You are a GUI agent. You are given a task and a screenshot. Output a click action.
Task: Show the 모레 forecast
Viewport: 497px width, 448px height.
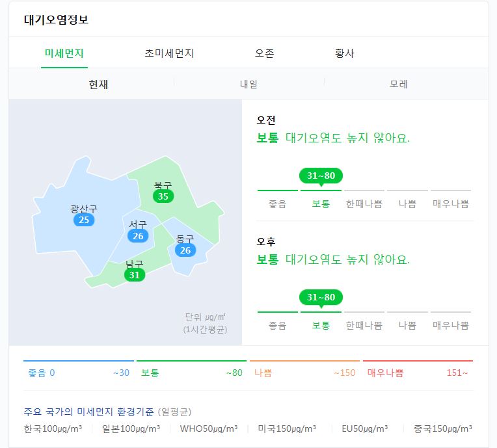398,85
